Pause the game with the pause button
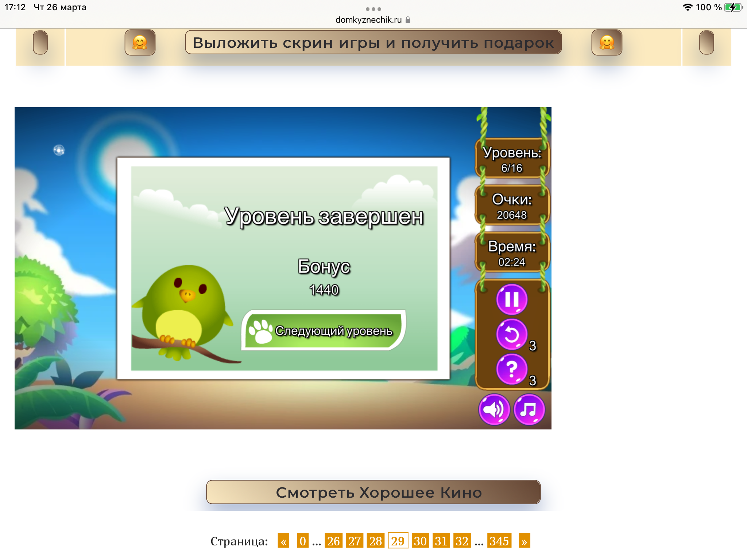This screenshot has height=560, width=747. click(x=512, y=300)
